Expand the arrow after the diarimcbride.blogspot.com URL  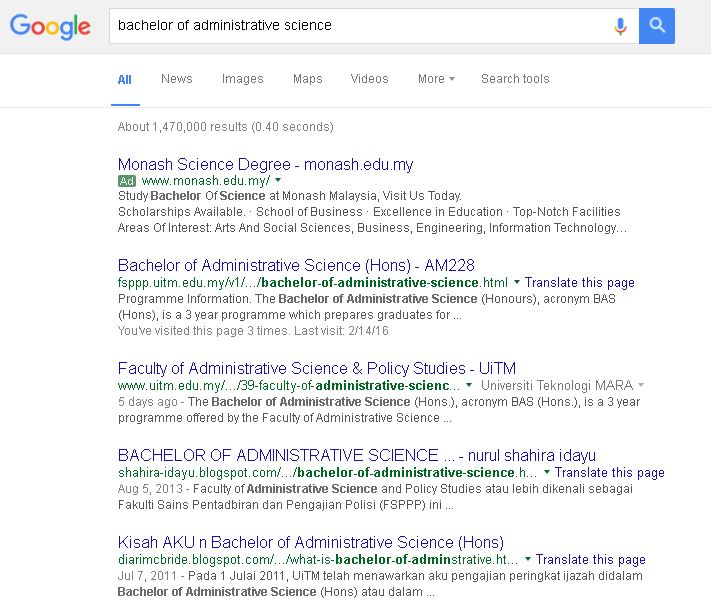coord(528,559)
